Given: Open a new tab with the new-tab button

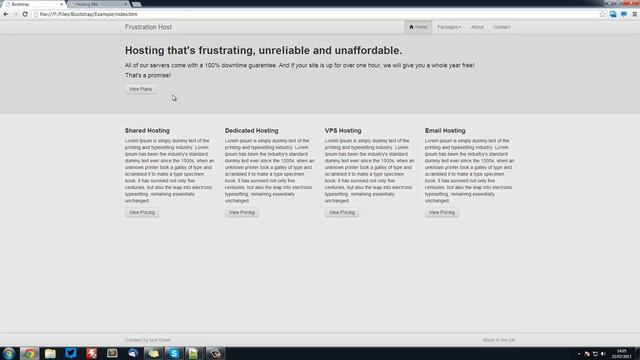Looking at the screenshot, I should point(137,4).
